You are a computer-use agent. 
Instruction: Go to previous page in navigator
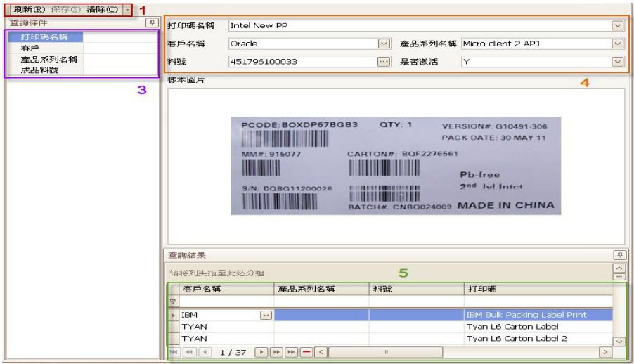pos(189,352)
